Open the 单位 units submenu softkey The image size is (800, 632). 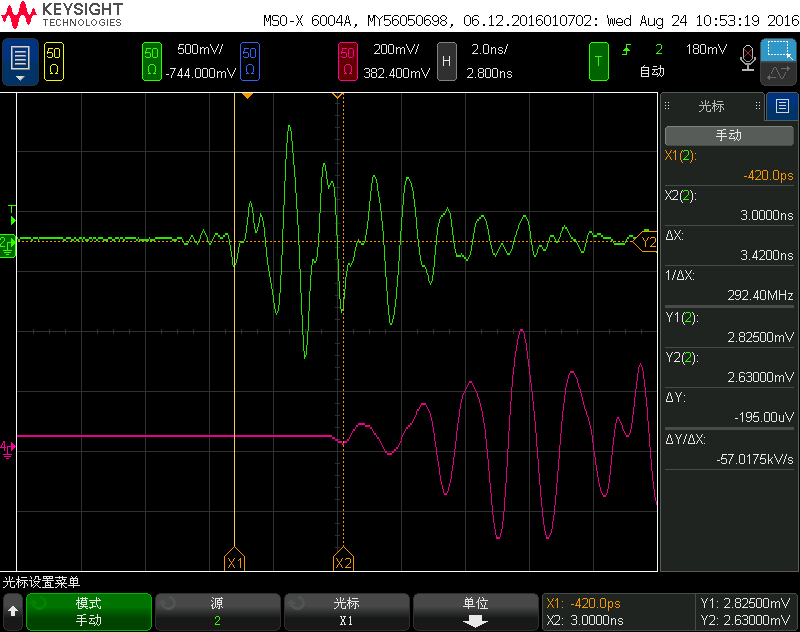(475, 611)
